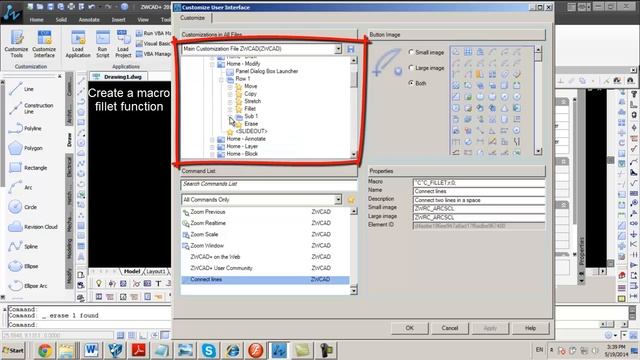Open View ribbon tab
The image size is (640, 360).
click(x=143, y=20)
